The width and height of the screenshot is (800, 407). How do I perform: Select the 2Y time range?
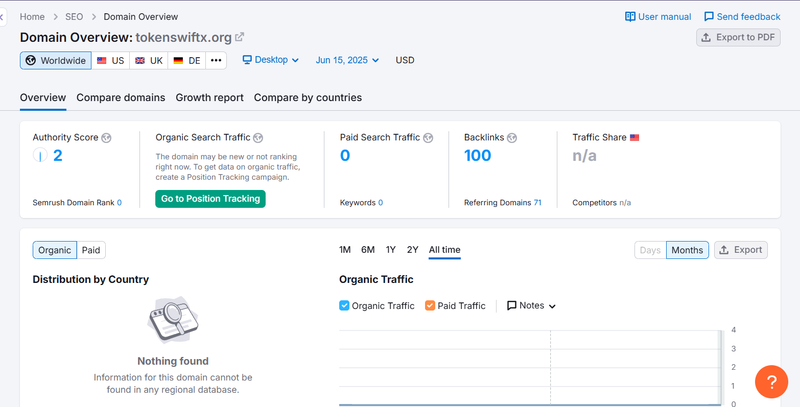413,249
